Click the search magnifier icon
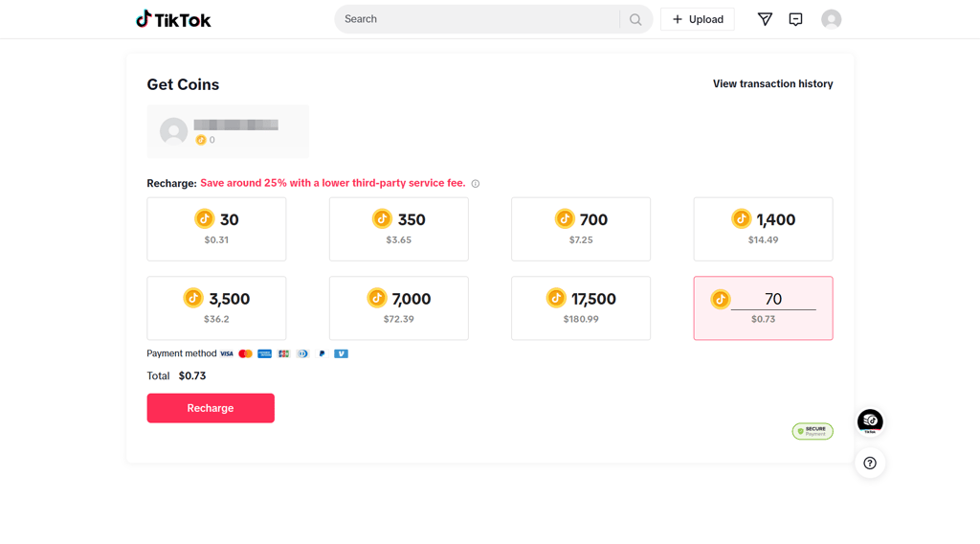The width and height of the screenshot is (980, 544). 635,19
